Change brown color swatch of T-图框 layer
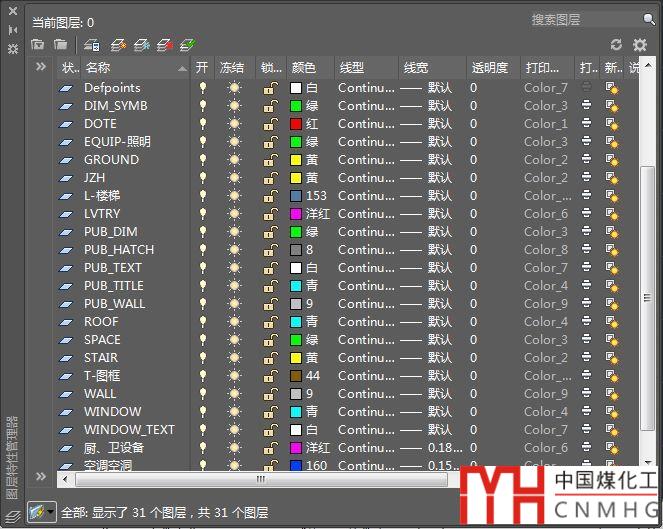 296,376
